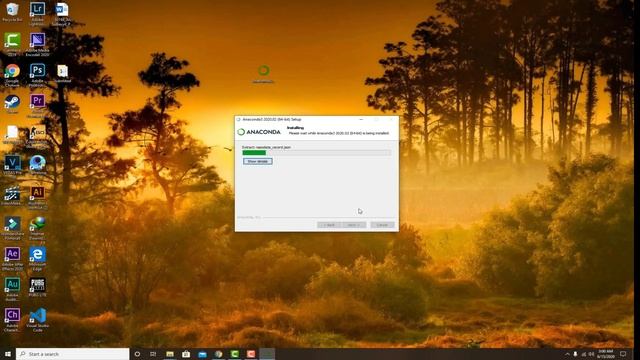
Task: Click the Back button in Anaconda Setup
Action: 329,225
